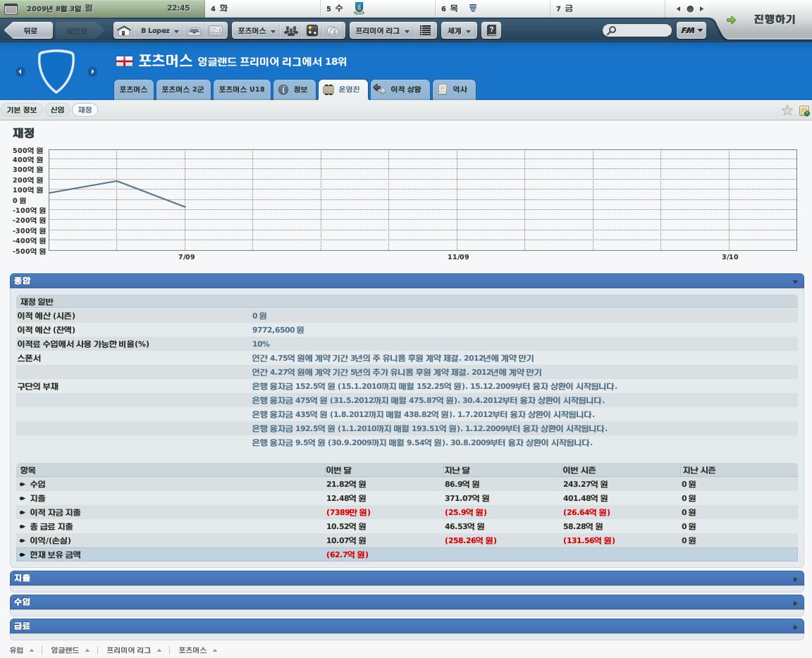Open the 정보 tab
Screen dimensions: 812x658
[x=294, y=89]
